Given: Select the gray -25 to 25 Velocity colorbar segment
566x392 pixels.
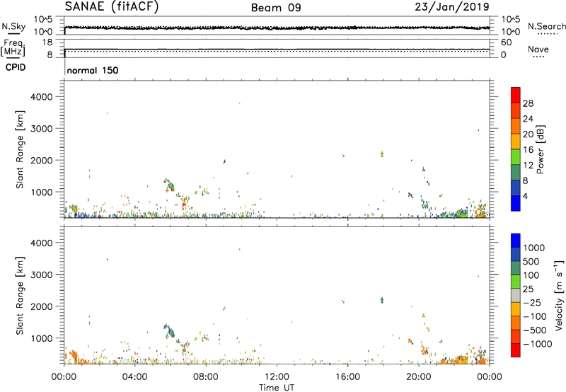Looking at the screenshot, I should [x=516, y=296].
